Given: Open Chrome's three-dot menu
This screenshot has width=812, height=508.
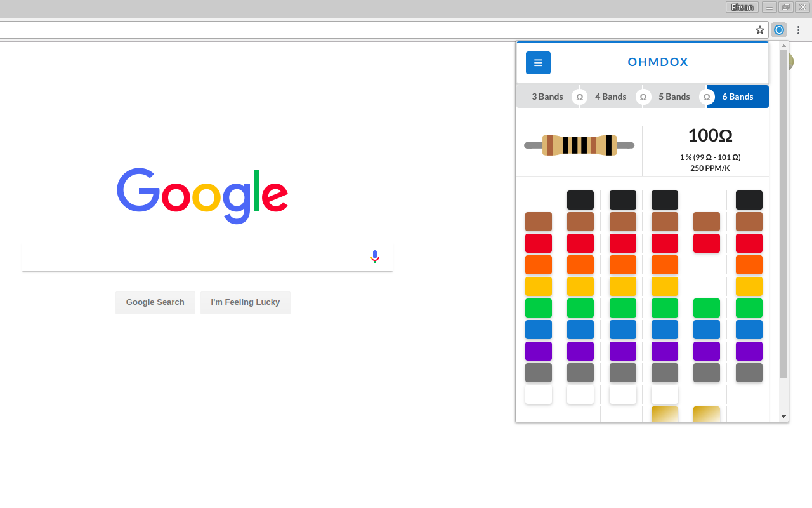Looking at the screenshot, I should tap(798, 30).
